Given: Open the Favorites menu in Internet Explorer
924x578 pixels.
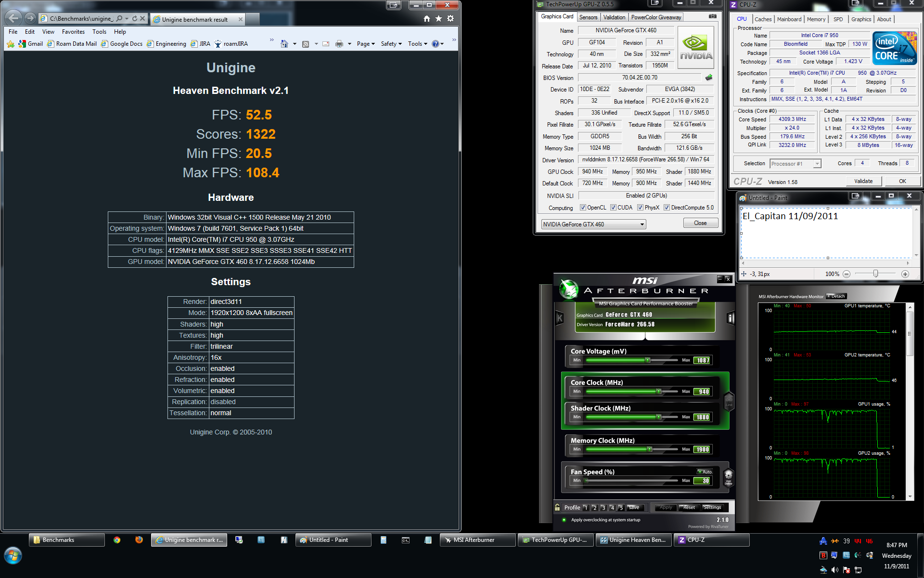Looking at the screenshot, I should click(x=73, y=32).
